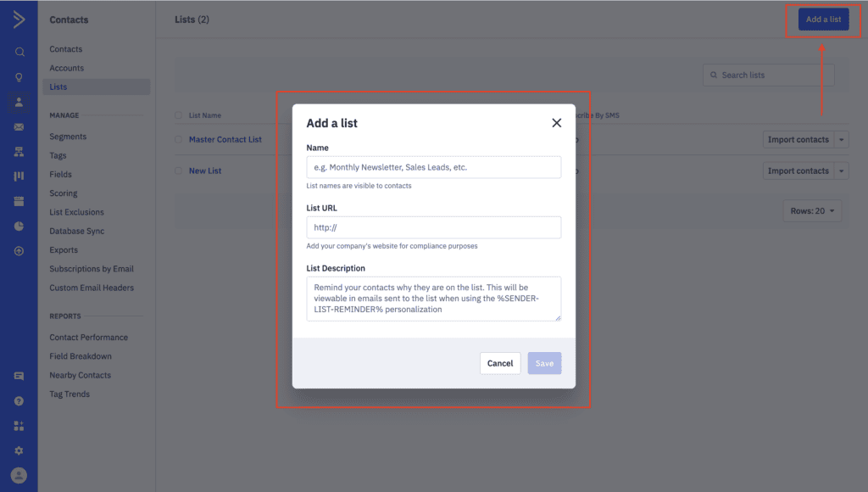Open the settings gear icon
This screenshot has height=492, width=868.
coord(19,450)
